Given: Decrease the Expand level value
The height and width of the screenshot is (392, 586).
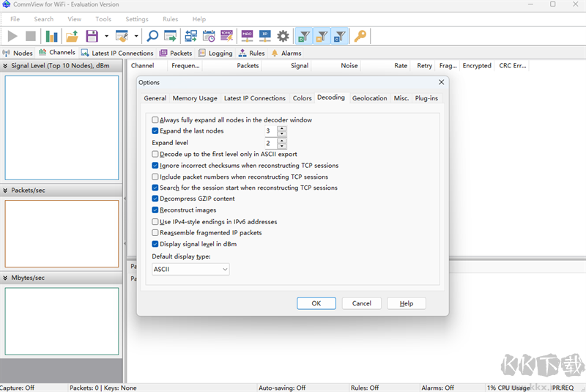Looking at the screenshot, I should coord(282,146).
